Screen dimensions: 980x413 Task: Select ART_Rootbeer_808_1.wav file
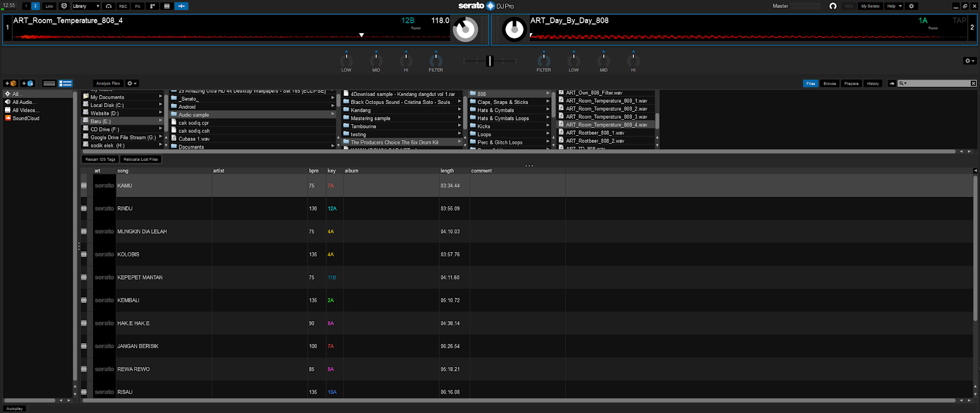click(x=606, y=133)
